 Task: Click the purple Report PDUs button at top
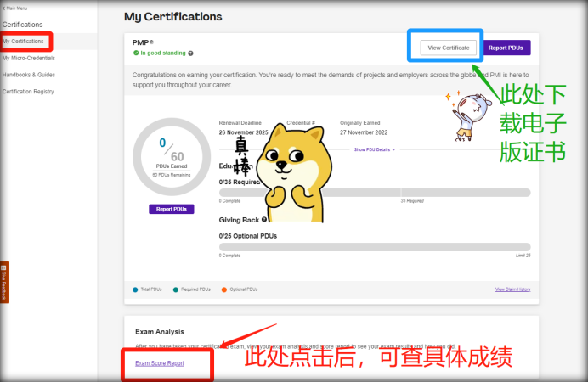point(506,48)
